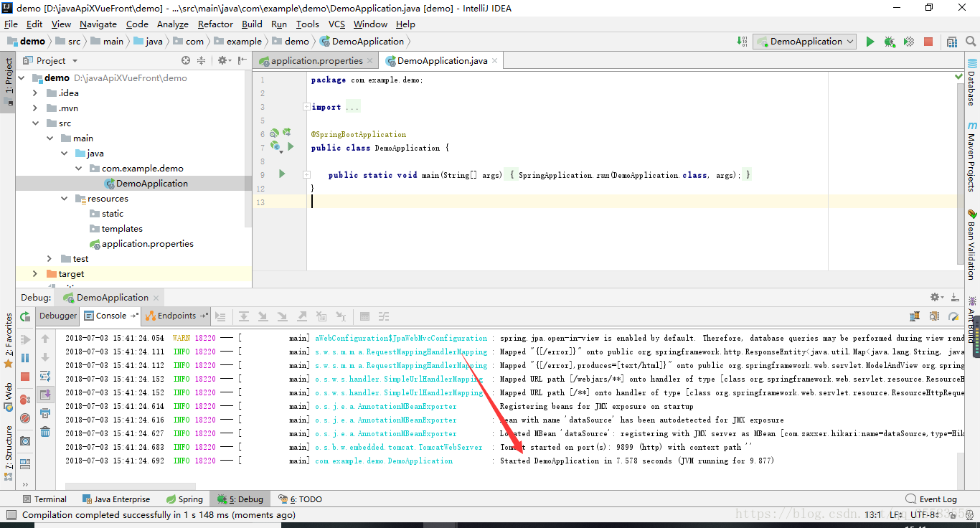Open the Event Log
This screenshot has height=528, width=980.
click(931, 499)
